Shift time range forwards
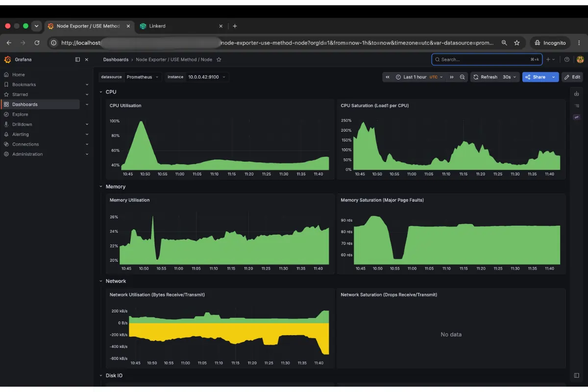 pos(452,77)
